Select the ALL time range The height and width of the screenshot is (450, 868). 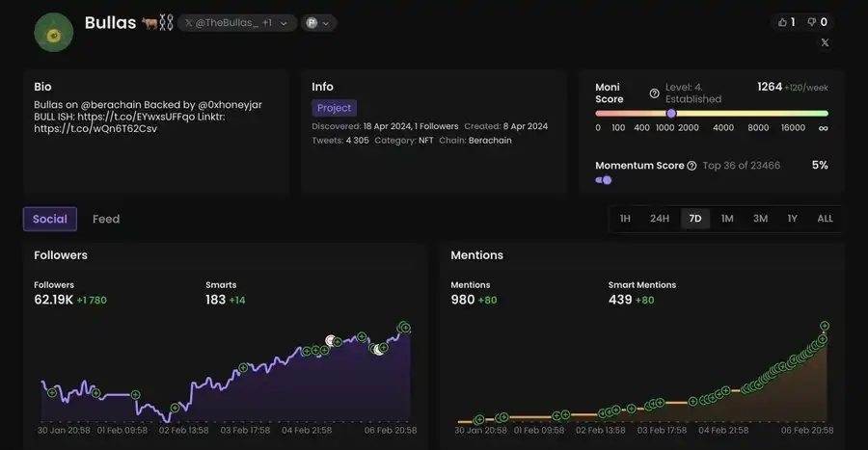coord(825,219)
